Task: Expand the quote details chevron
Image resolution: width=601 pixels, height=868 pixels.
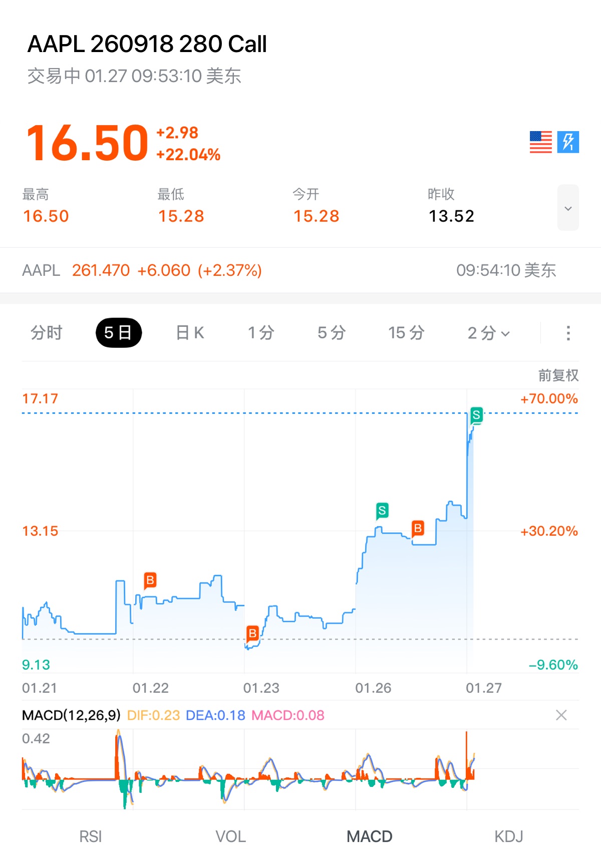Action: 568,208
